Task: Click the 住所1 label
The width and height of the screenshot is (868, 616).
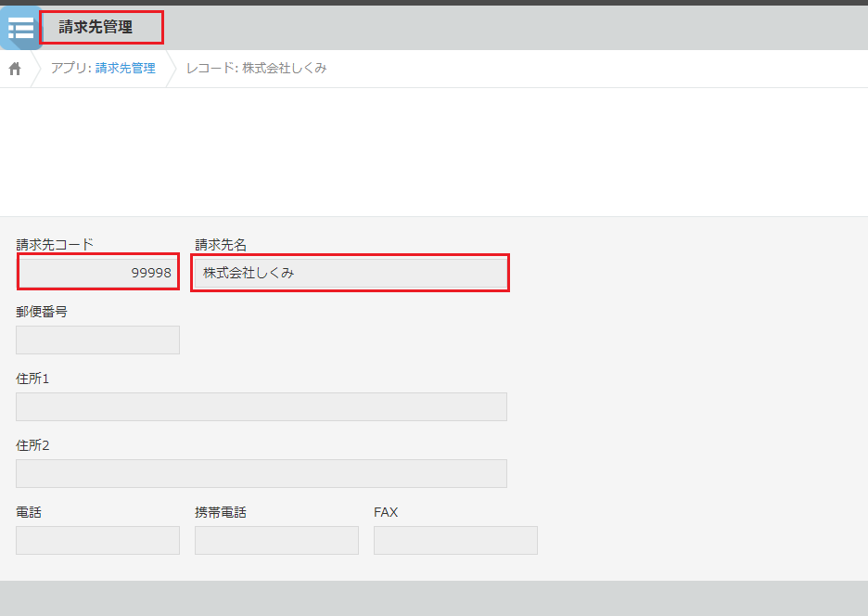Action: click(x=32, y=379)
